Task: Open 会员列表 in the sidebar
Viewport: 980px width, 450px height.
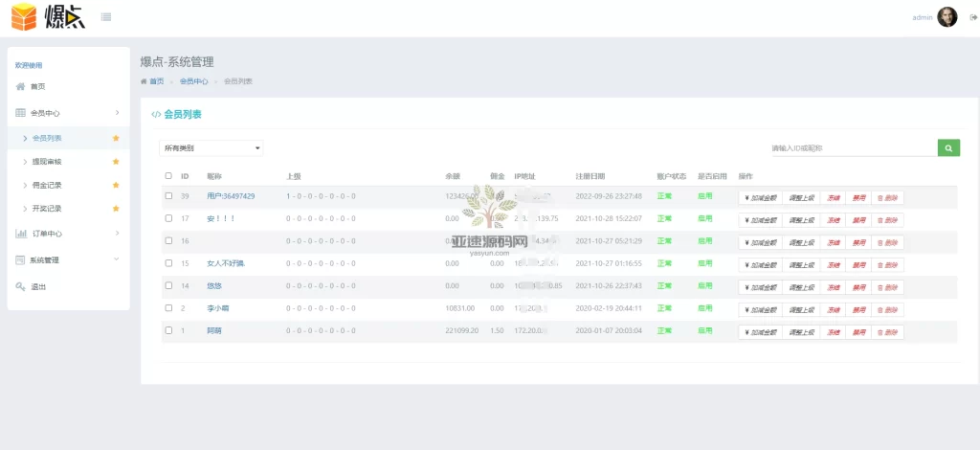Action: (x=68, y=138)
